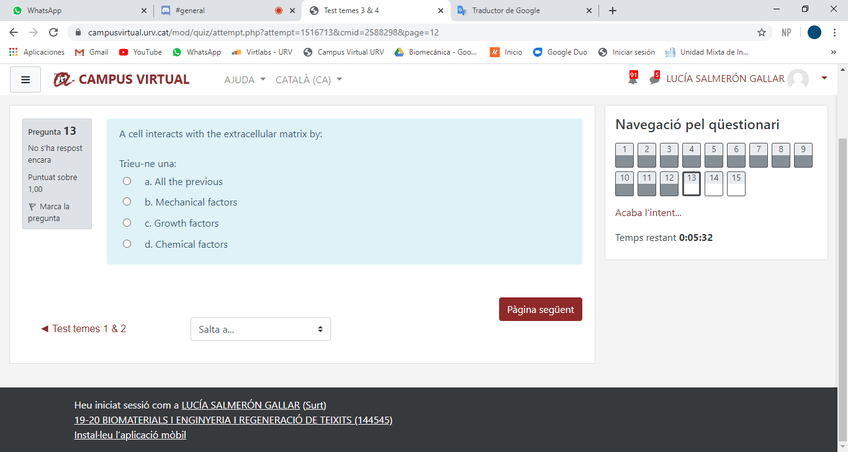
Task: Open Campus Virtual URV bookmark
Action: pos(343,52)
